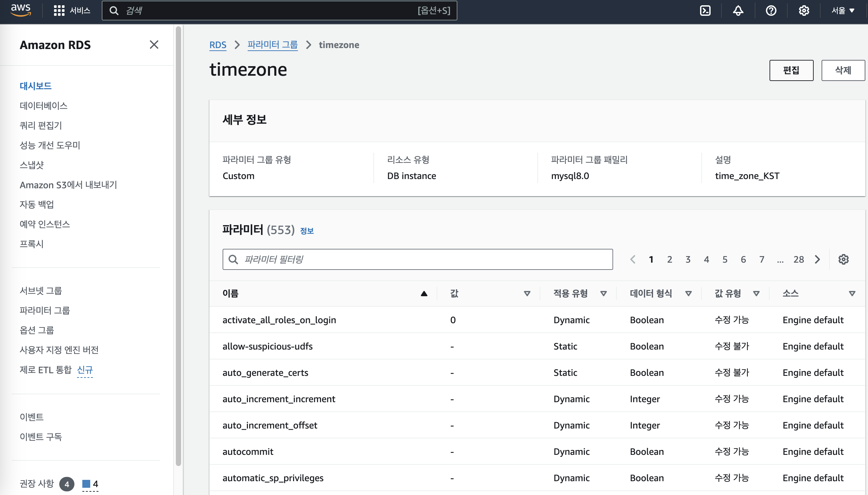Sort by 데이터 형식 column
The height and width of the screenshot is (495, 868).
[x=688, y=293]
